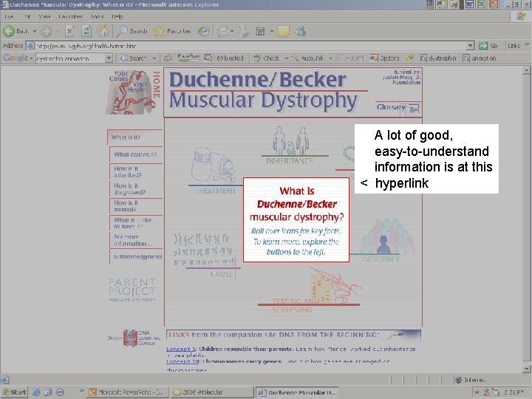Expand the Google Search button dropdown arrow

pyautogui.click(x=154, y=58)
